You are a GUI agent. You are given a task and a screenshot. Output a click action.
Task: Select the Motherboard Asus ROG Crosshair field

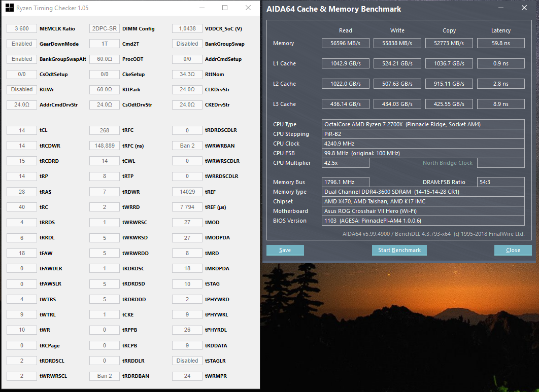coord(423,211)
